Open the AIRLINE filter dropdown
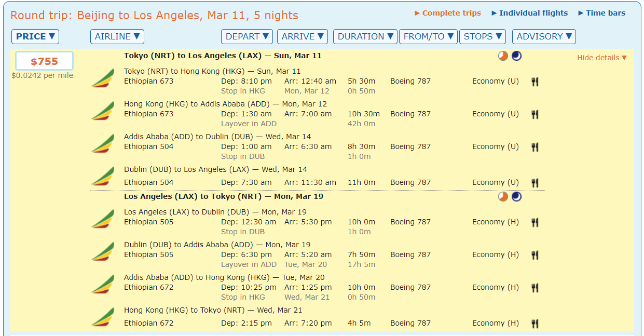Viewport: 644px width, 336px height. click(x=117, y=36)
